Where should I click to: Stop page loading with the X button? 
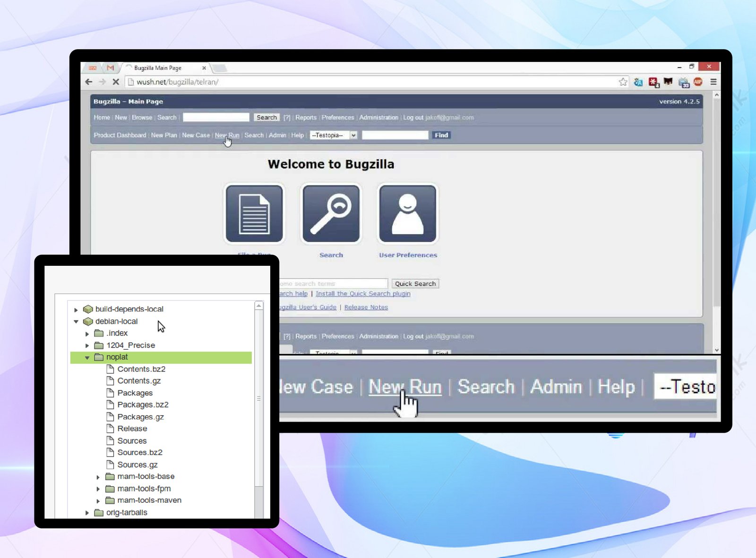pos(116,82)
